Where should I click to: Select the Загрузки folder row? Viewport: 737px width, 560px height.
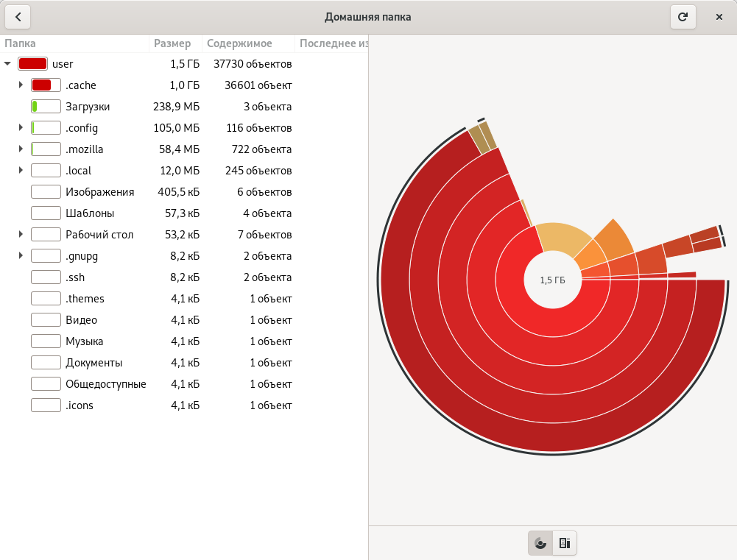pyautogui.click(x=88, y=107)
